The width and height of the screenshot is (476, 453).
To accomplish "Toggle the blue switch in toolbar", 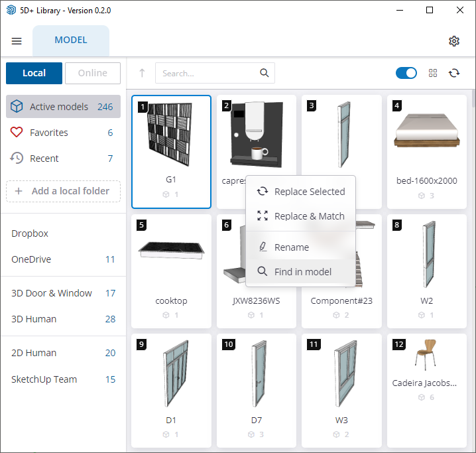I will [x=406, y=73].
